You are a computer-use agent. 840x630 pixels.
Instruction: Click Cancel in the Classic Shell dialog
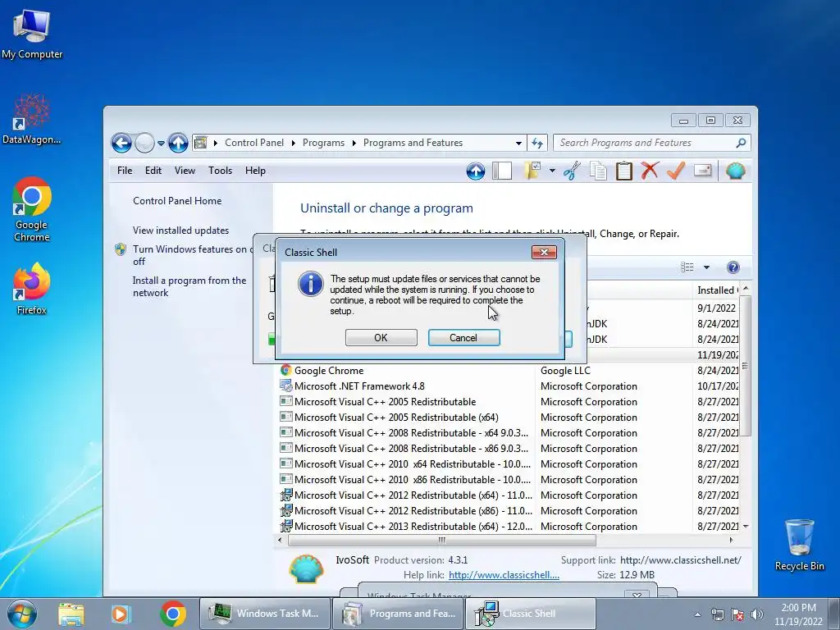463,337
